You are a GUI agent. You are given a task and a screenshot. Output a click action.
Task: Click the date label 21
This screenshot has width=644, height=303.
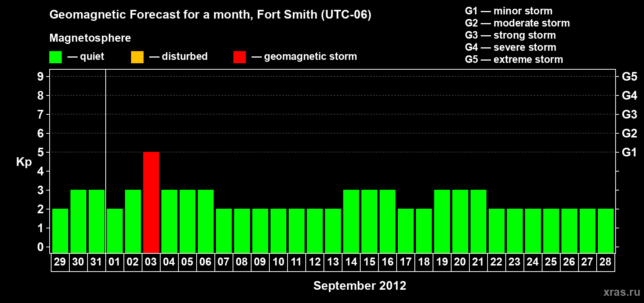tap(478, 262)
